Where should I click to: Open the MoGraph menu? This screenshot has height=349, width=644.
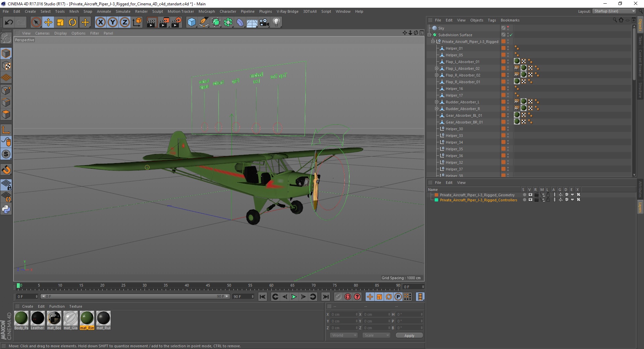pos(207,11)
